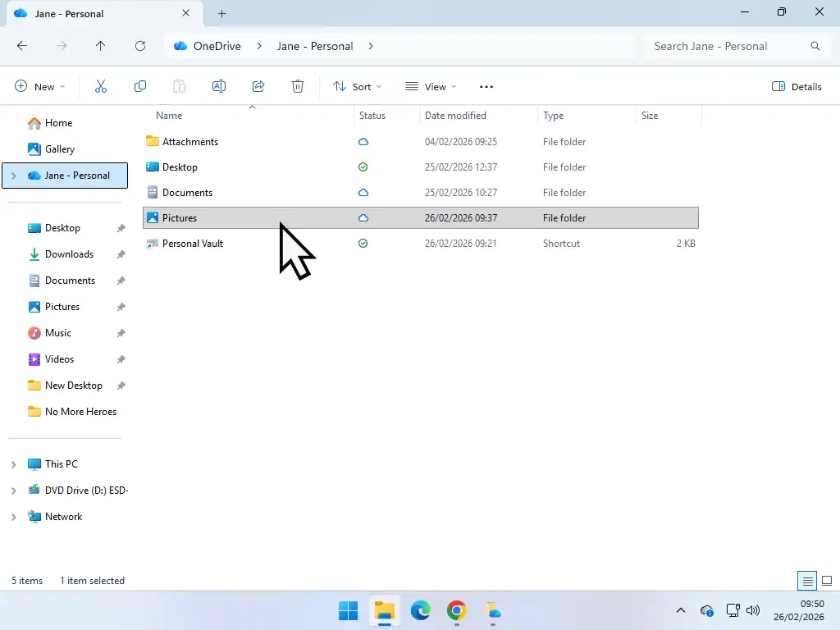Select the Cut icon on the toolbar

(101, 86)
